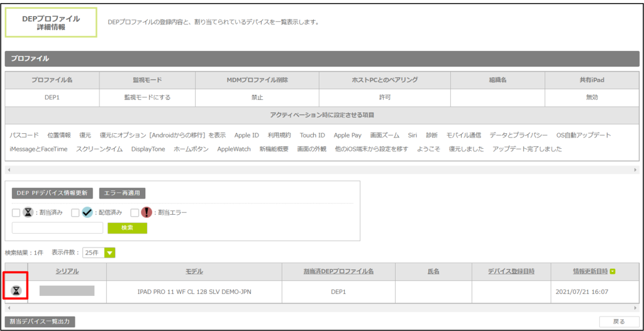Sort by デバイス登録日時 column header
The image size is (644, 331).
(x=511, y=271)
